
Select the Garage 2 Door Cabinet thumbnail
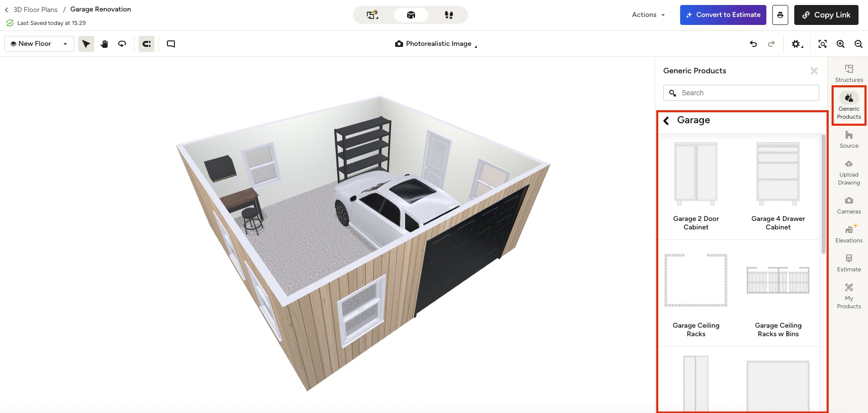click(696, 174)
